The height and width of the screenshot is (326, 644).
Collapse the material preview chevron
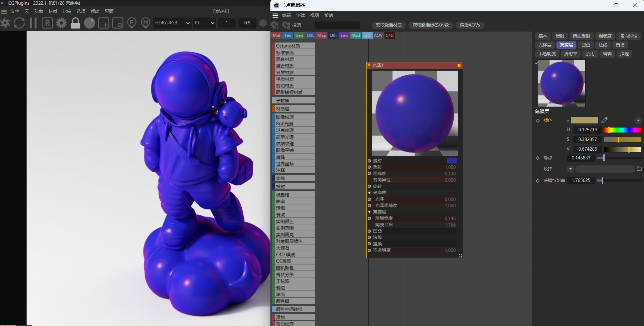pyautogui.click(x=536, y=63)
